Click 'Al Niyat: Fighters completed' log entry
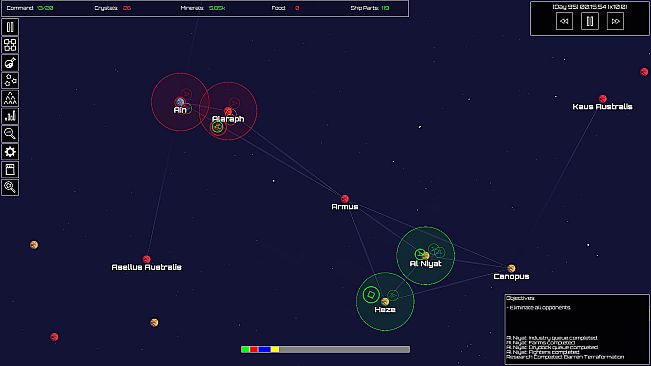 pos(543,352)
